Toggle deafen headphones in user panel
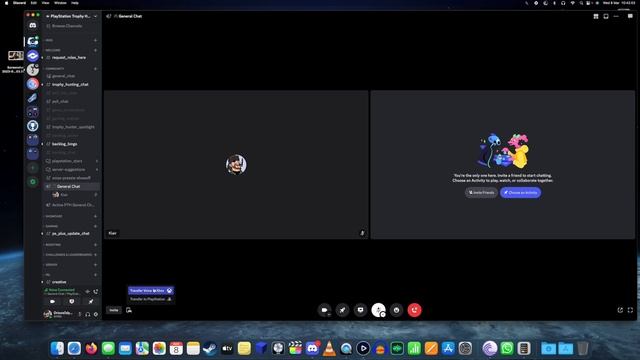The width and height of the screenshot is (640, 360). coord(88,314)
